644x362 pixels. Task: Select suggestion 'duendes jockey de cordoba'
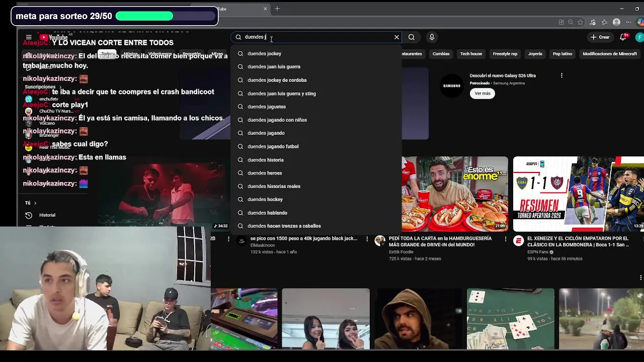click(316, 80)
